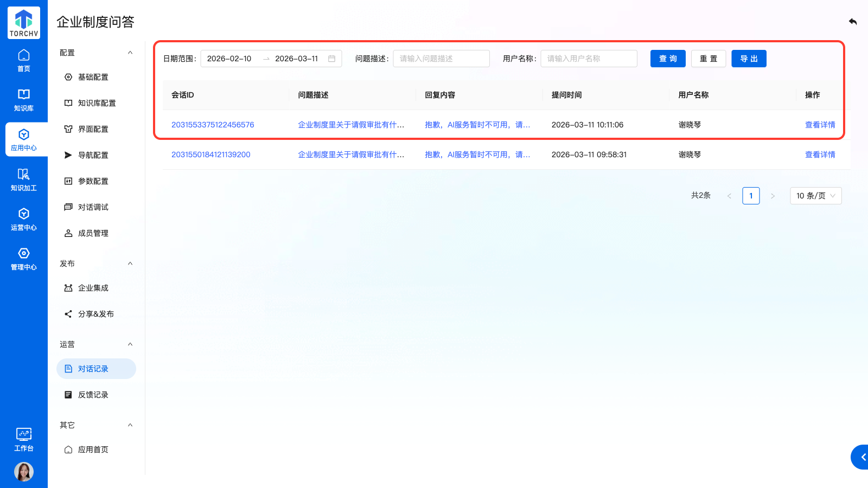Open the 10 条/页 page size dropdown
This screenshot has height=488, width=868.
tap(815, 196)
